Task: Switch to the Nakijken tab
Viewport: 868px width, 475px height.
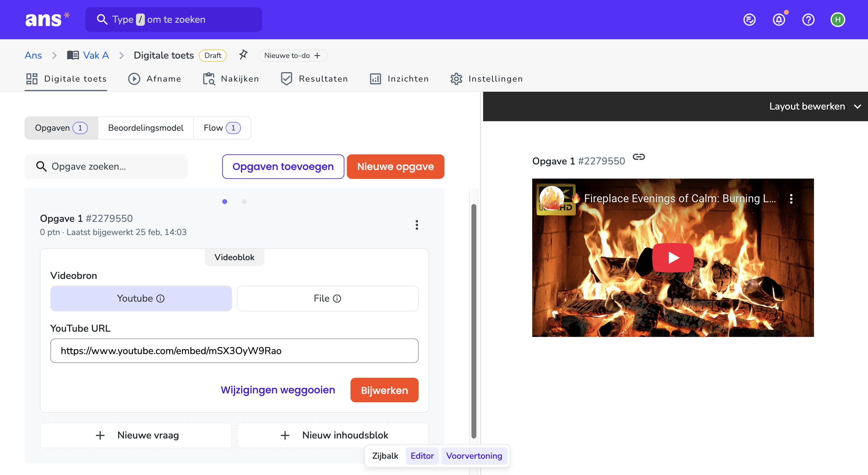Action: click(x=231, y=79)
